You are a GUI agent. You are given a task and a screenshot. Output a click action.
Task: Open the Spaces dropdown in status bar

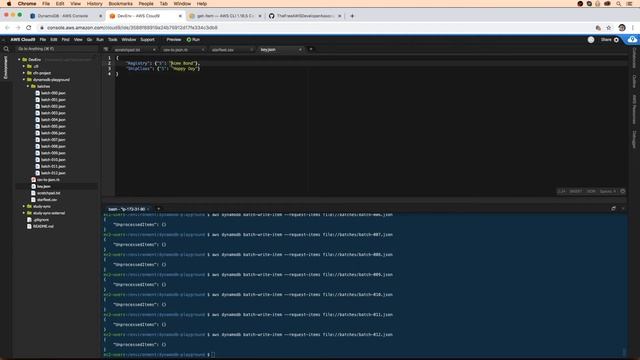tap(607, 191)
